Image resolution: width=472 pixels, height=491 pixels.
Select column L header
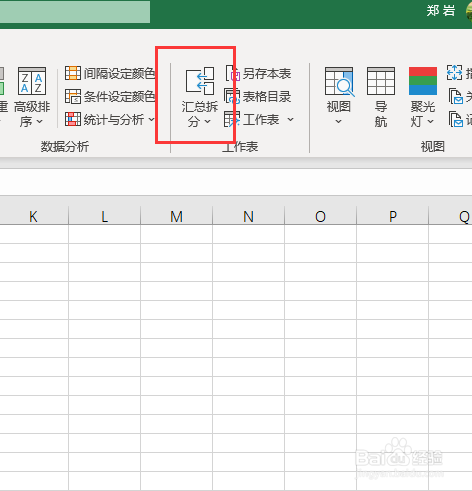[x=104, y=216]
